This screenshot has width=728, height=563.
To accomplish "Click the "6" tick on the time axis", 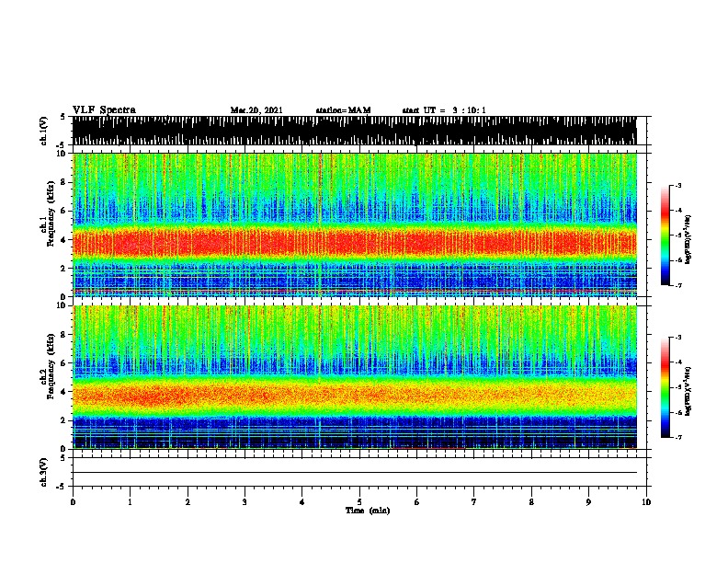I will tap(416, 502).
